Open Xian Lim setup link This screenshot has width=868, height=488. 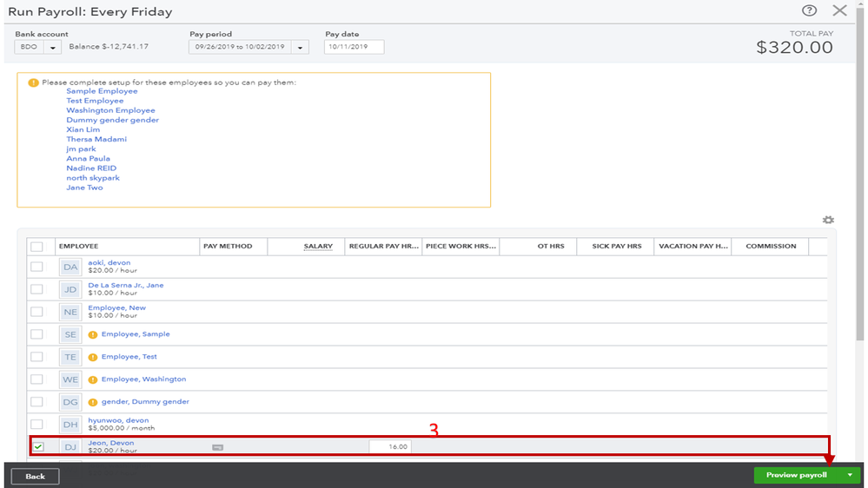tap(83, 129)
